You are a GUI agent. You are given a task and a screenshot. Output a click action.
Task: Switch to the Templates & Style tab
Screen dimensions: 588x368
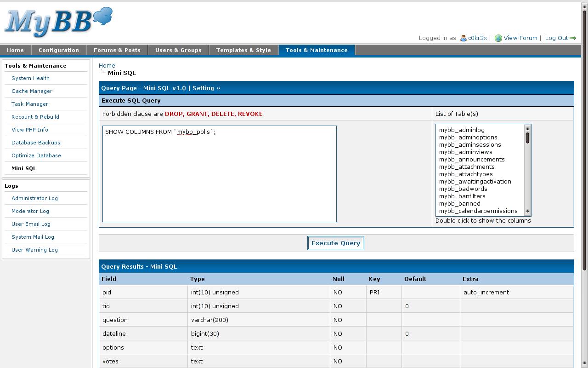point(243,50)
